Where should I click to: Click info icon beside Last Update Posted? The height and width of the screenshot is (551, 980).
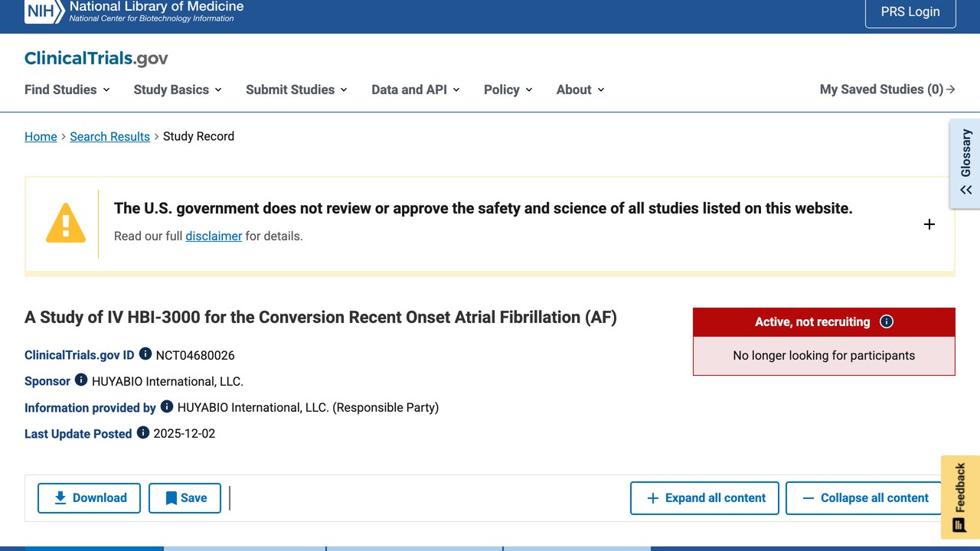tap(143, 432)
